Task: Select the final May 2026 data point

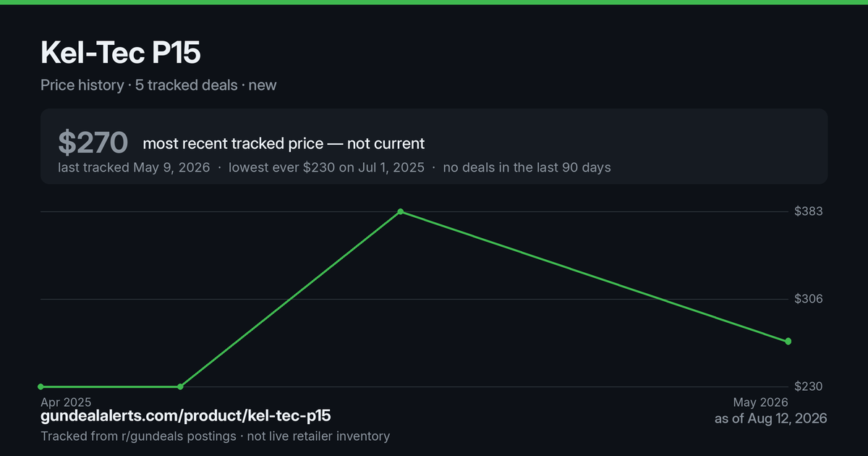Action: tap(788, 341)
